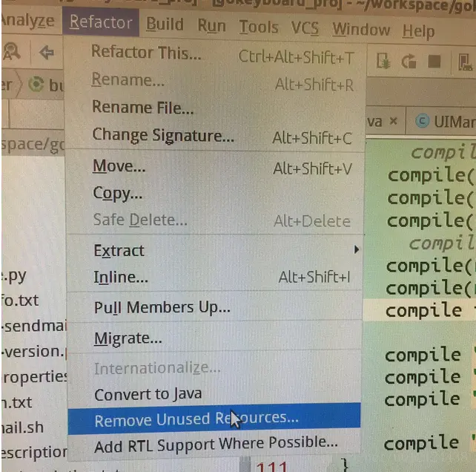
Task: Select the file ending in ail.sh
Action: coord(23,427)
